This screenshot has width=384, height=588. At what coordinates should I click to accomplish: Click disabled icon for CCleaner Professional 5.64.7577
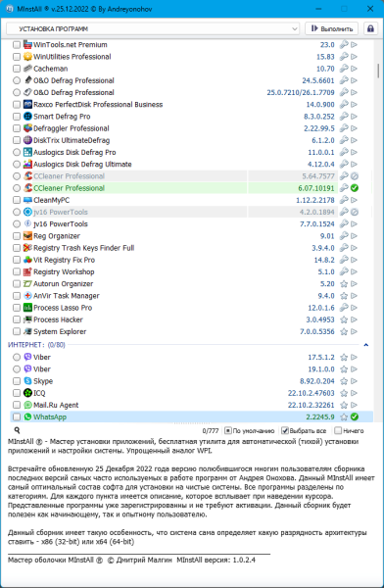pos(355,176)
